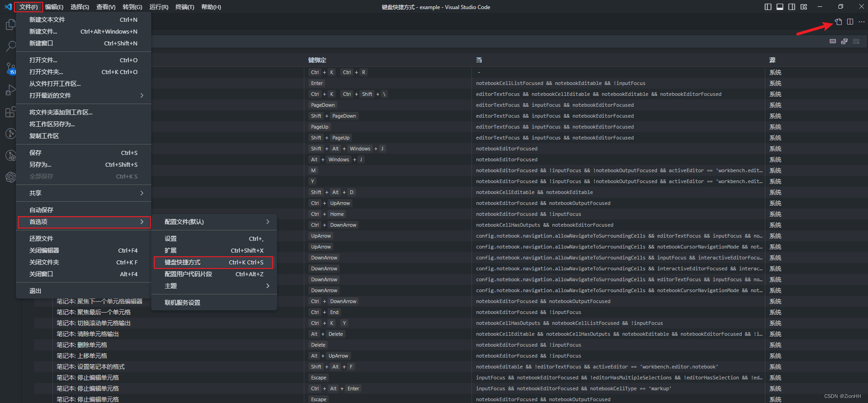The height and width of the screenshot is (403, 868).
Task: Open the customize layout icon
Action: 804,7
